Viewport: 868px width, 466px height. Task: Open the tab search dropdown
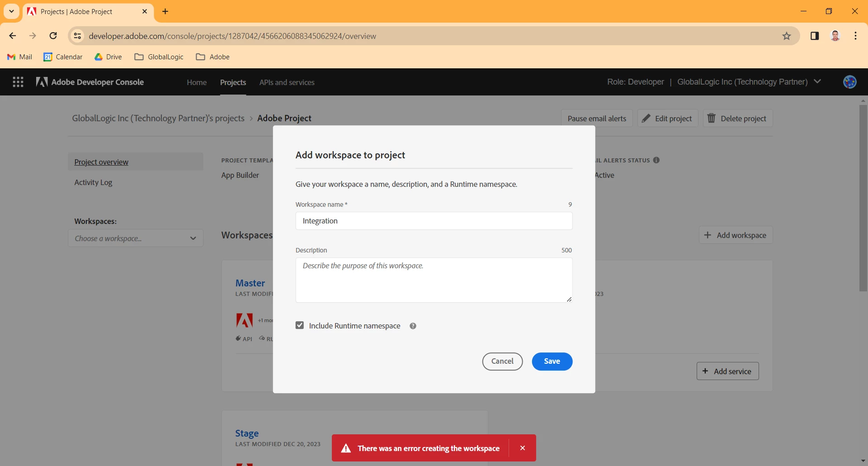[x=11, y=12]
